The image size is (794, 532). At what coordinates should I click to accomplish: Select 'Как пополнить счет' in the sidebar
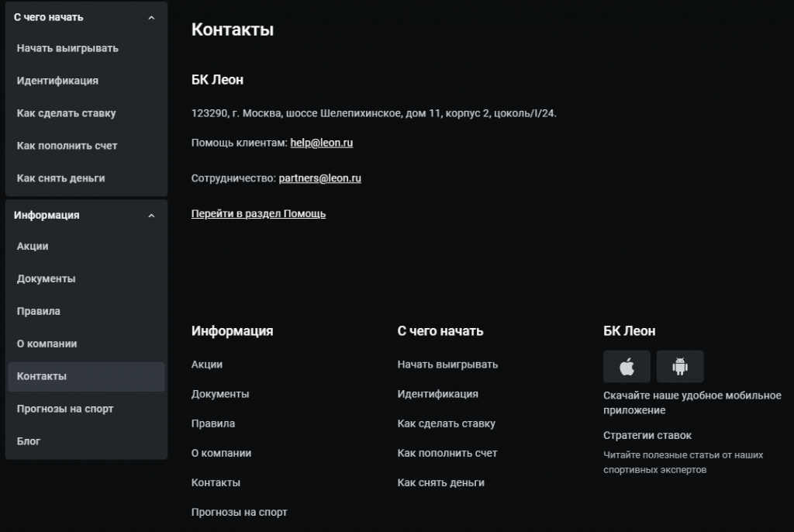pyautogui.click(x=67, y=146)
